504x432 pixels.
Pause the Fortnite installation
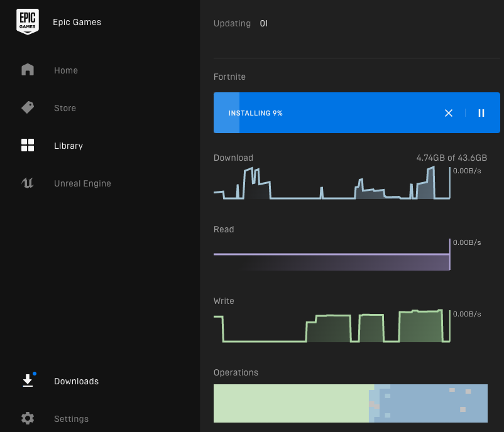(x=481, y=113)
